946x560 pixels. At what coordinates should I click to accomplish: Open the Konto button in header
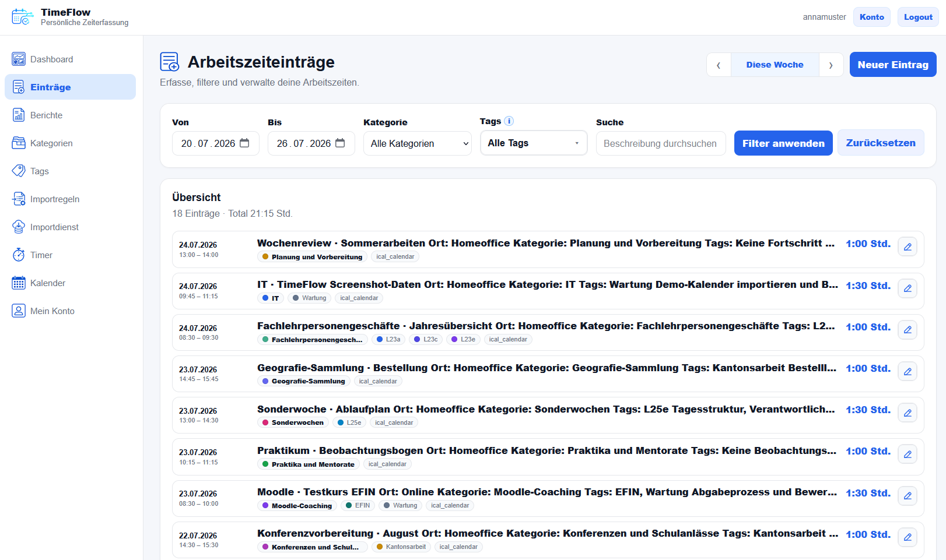[x=872, y=17]
